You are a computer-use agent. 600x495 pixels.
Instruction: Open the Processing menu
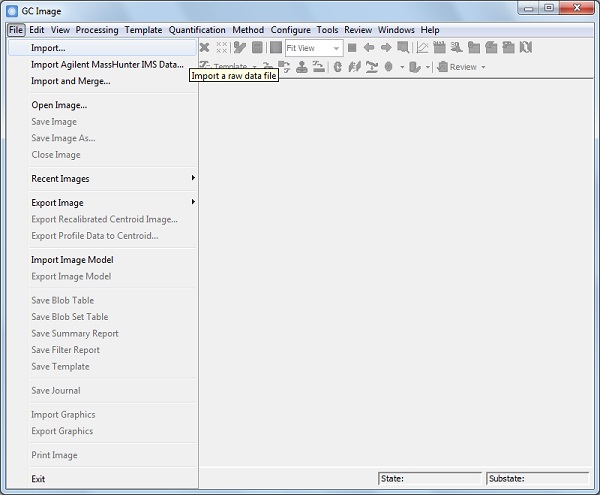pos(97,30)
